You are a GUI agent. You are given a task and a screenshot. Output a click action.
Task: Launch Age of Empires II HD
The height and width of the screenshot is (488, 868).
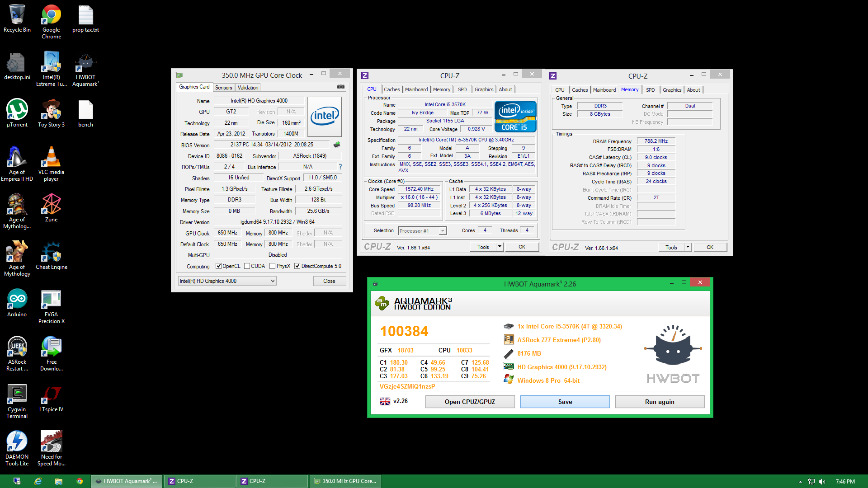pos(17,164)
